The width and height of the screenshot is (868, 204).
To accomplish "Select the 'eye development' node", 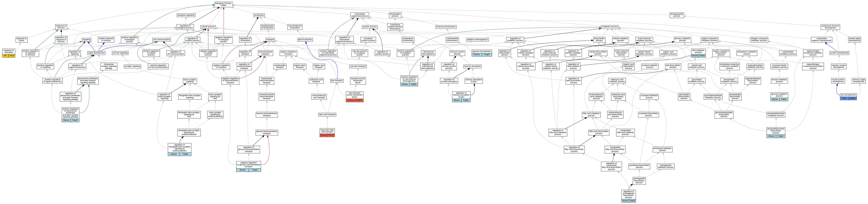I will click(848, 95).
